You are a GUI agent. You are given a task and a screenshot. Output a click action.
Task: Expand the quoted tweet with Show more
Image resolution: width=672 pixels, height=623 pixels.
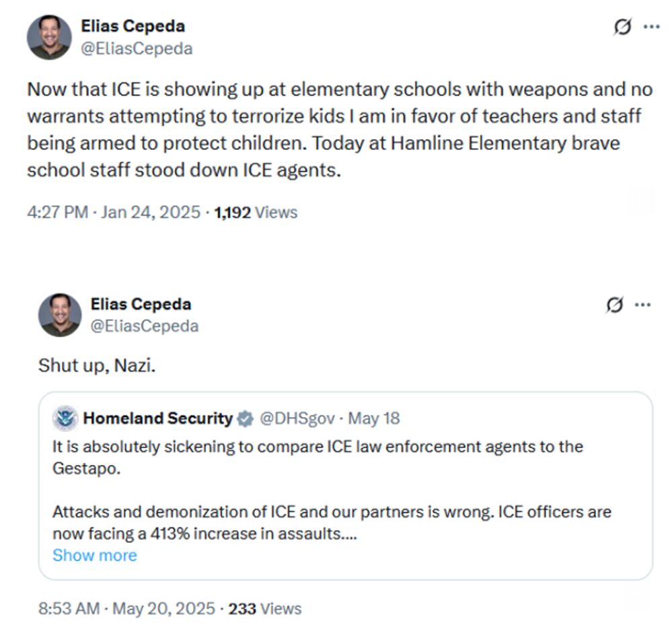click(x=94, y=555)
